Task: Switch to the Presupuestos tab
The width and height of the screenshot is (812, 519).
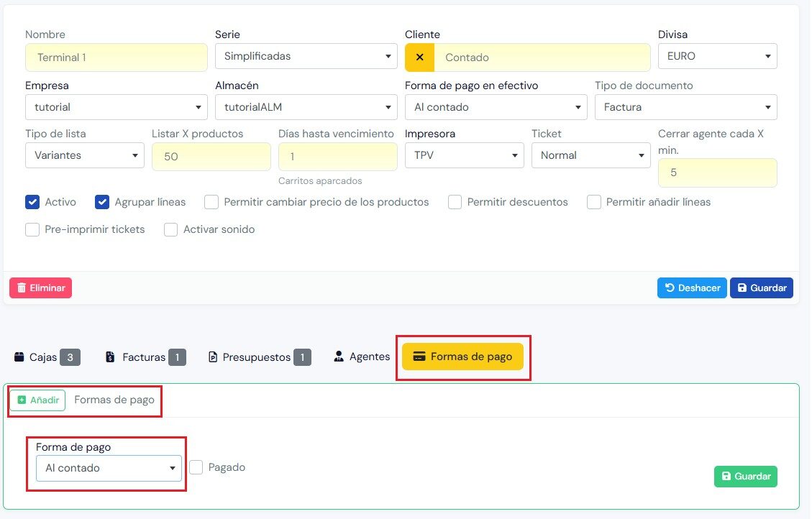Action: click(257, 357)
